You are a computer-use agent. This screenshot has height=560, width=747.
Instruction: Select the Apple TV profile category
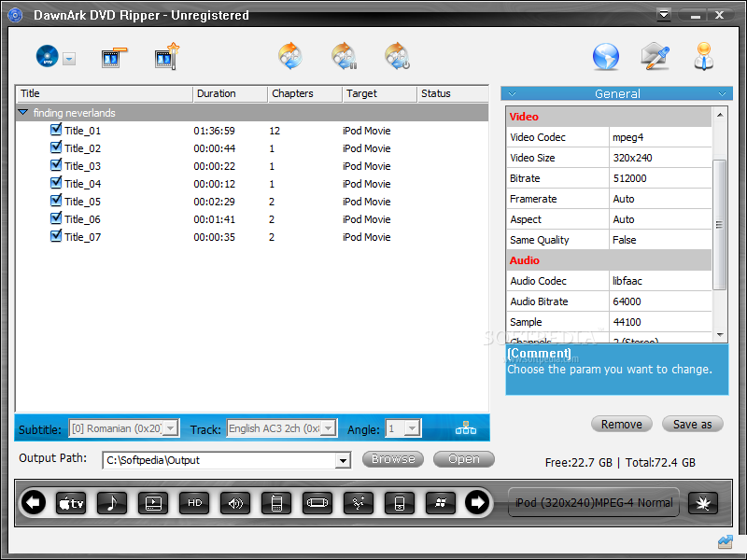71,503
